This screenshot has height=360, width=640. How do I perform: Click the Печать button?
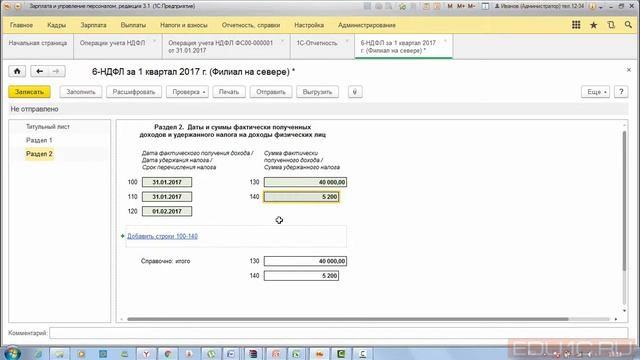(x=229, y=92)
